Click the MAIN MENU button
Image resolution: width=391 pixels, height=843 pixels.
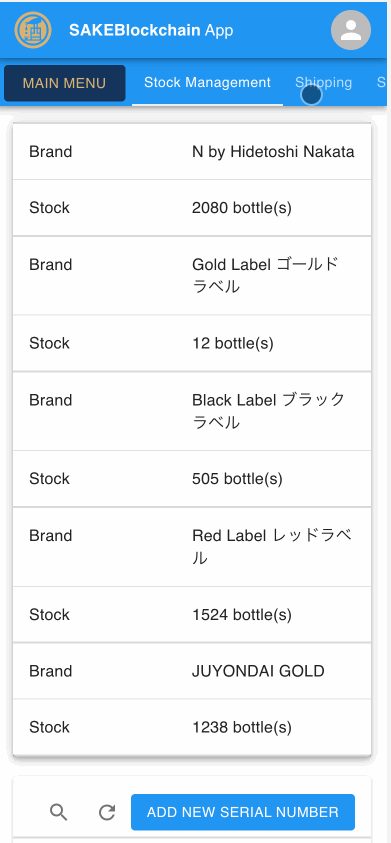pyautogui.click(x=65, y=83)
